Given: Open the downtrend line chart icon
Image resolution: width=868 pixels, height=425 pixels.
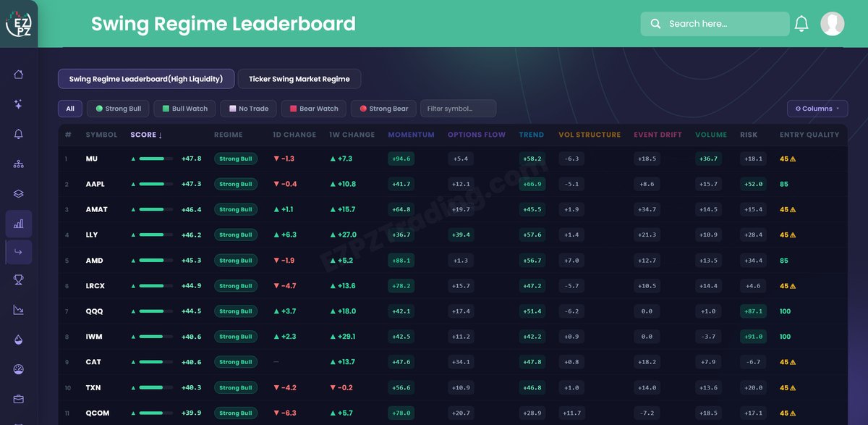Looking at the screenshot, I should tap(19, 310).
